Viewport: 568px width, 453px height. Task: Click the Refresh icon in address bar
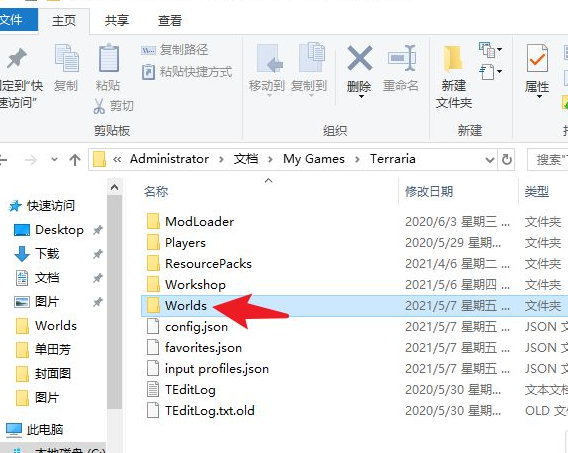pos(506,159)
